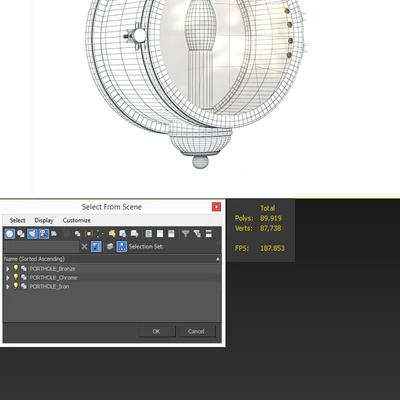Viewport: 400px width, 400px height.
Task: Toggle Display Groups filter icon
Action: tap(77, 234)
